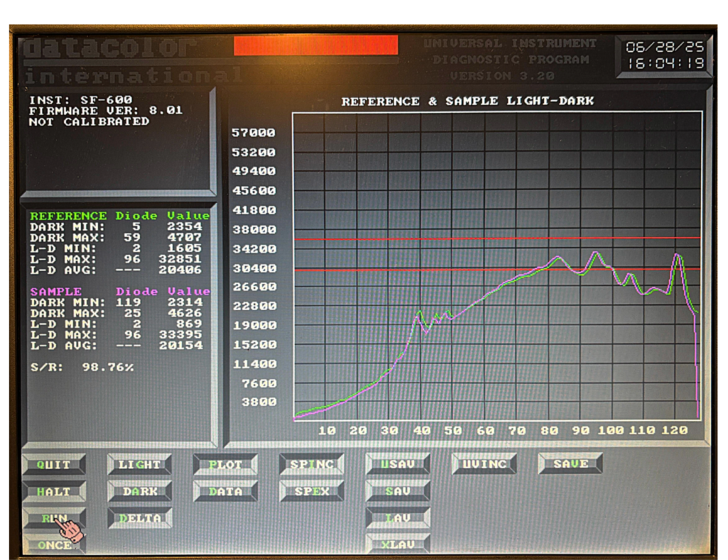
Task: Click the UVINC button
Action: point(484,465)
